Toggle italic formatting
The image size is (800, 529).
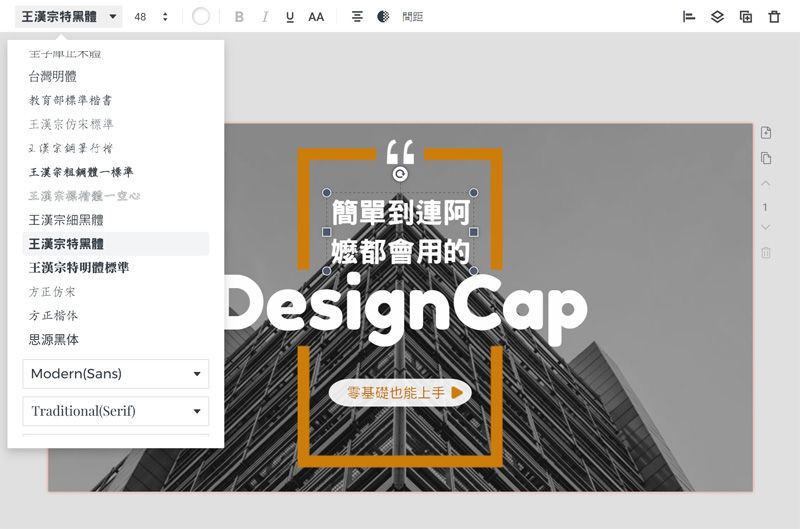pos(265,17)
